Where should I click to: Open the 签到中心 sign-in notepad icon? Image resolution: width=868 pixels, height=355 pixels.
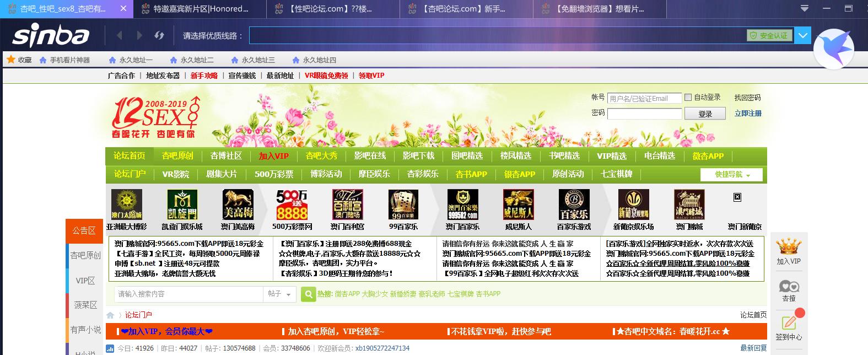point(789,322)
